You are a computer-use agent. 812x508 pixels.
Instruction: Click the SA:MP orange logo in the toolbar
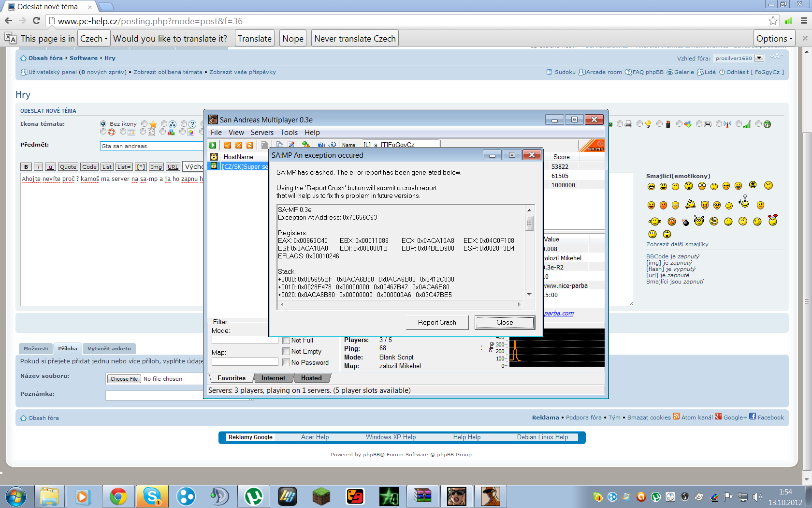tap(592, 146)
